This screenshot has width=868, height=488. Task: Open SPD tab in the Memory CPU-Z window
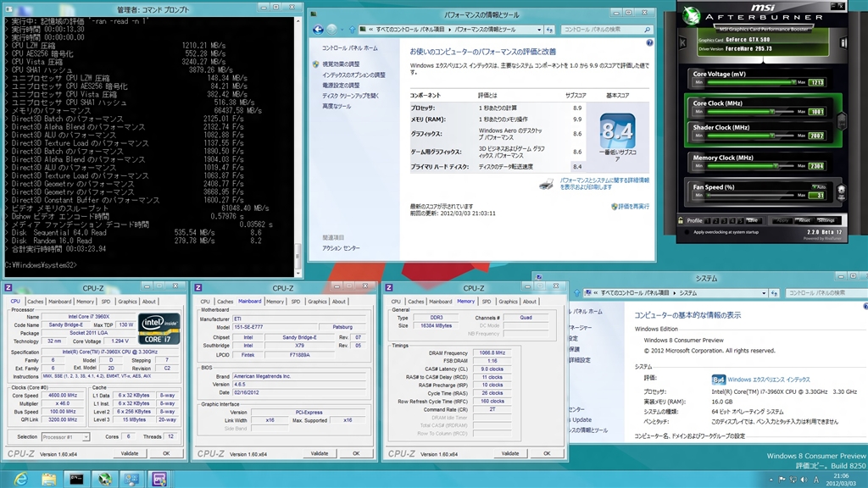click(x=487, y=301)
